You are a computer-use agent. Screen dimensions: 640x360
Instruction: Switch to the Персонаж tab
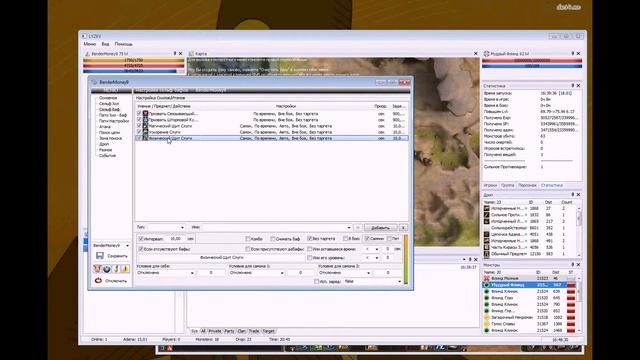527,185
